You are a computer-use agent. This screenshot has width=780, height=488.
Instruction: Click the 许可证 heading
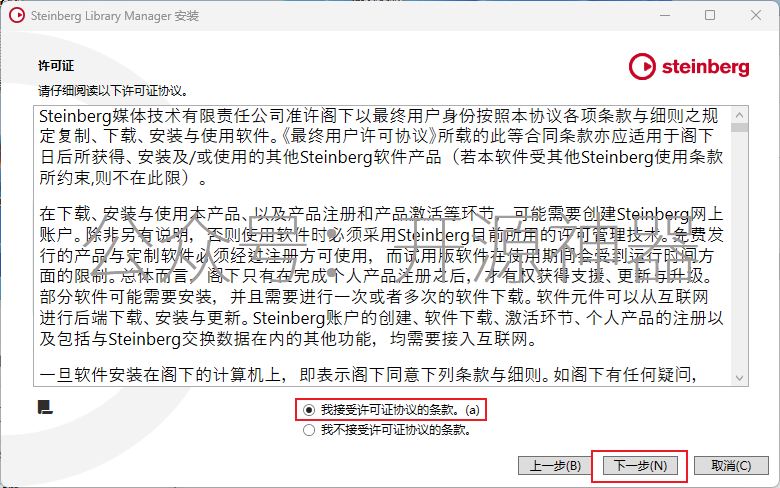(x=56, y=66)
